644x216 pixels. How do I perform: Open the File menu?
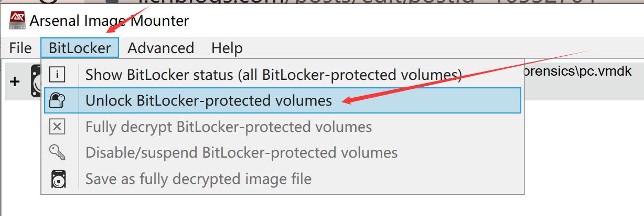(x=20, y=48)
